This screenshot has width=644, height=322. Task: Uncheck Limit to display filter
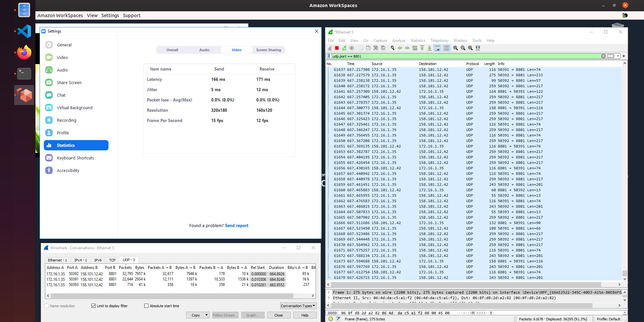click(x=93, y=306)
